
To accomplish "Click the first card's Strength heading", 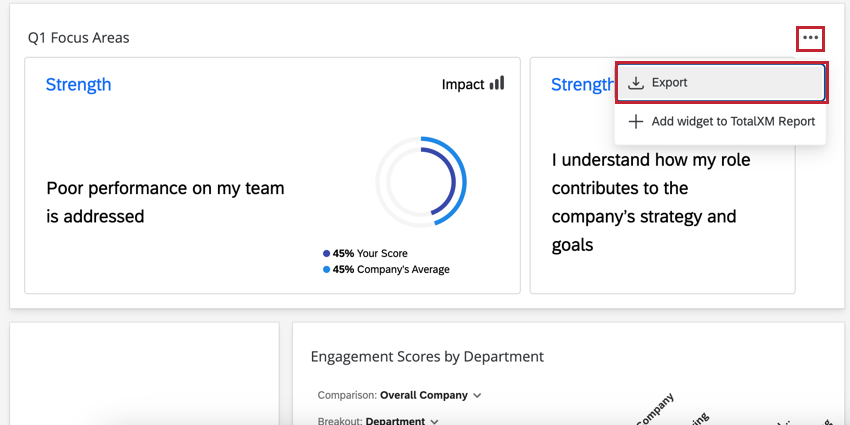I will point(78,85).
